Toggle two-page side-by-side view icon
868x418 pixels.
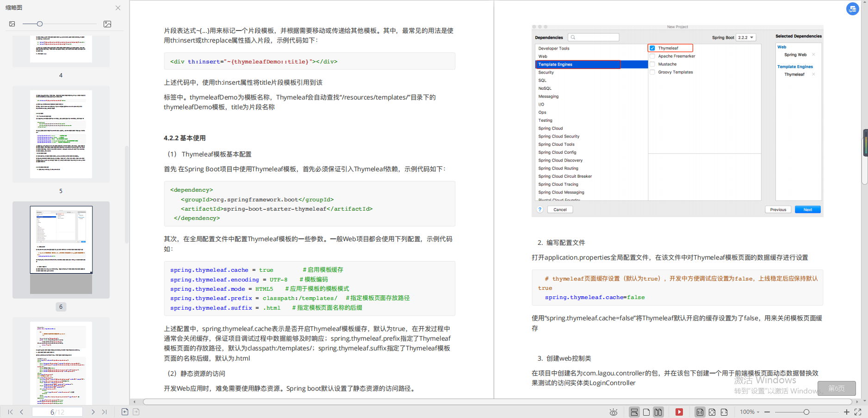tap(658, 412)
